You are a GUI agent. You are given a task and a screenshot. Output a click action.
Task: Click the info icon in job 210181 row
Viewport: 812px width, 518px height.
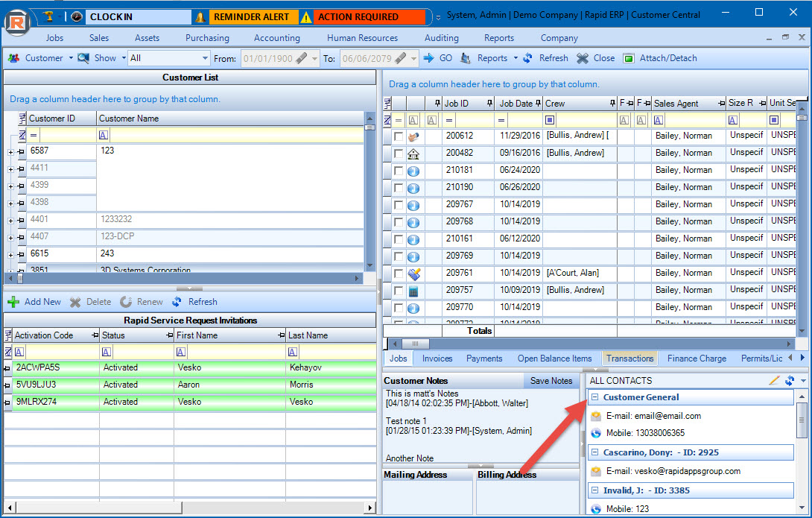point(413,171)
